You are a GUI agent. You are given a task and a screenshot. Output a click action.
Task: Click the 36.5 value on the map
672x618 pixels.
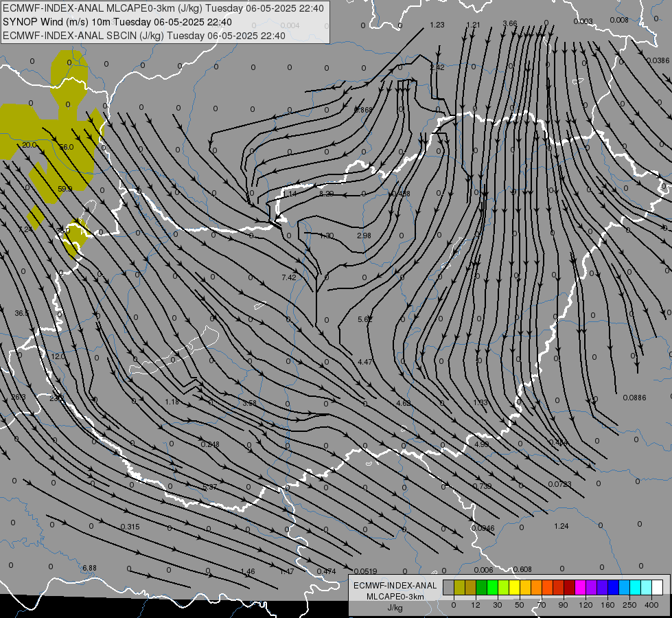[x=21, y=314]
